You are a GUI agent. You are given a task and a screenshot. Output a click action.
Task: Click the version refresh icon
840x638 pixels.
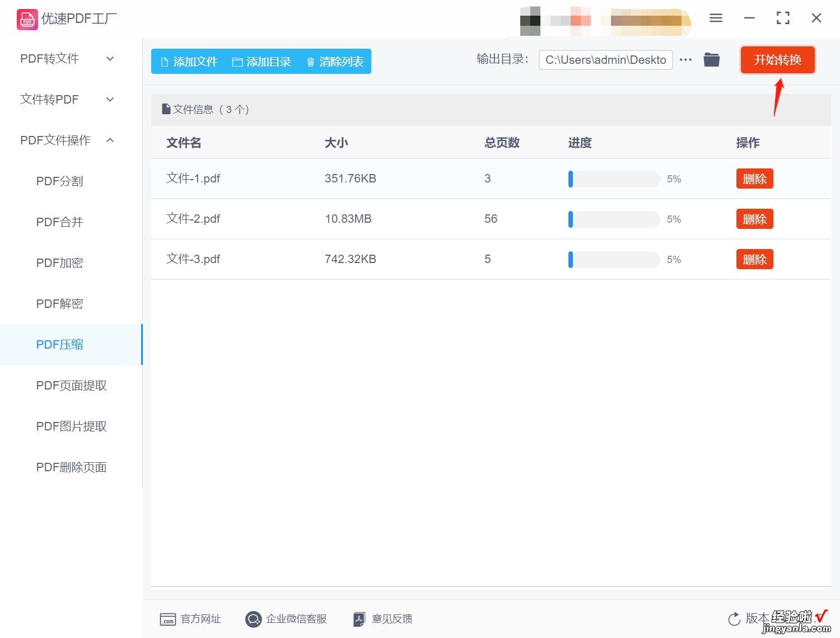[x=734, y=619]
